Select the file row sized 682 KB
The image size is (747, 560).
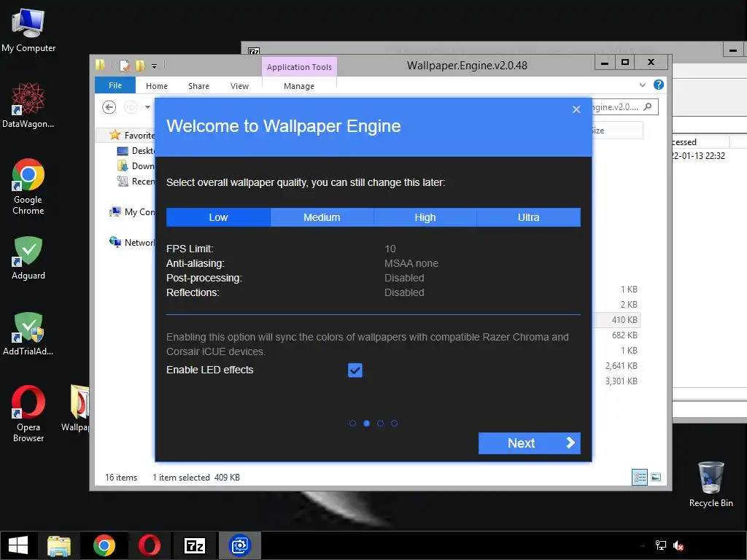point(616,335)
